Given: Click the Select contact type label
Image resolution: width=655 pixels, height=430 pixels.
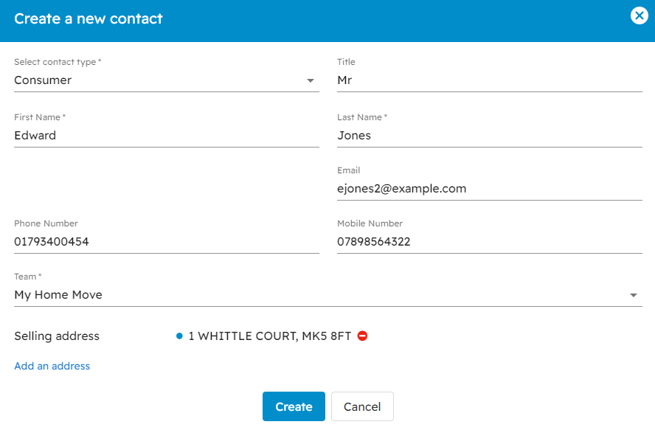Looking at the screenshot, I should tap(57, 62).
